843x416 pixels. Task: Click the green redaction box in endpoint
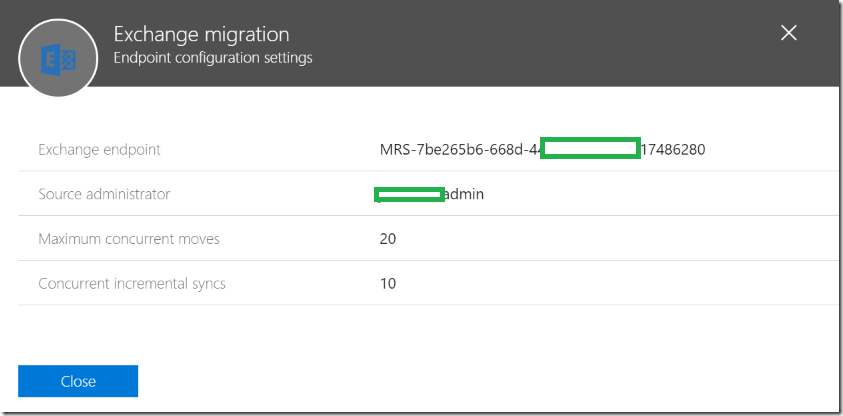pyautogui.click(x=590, y=148)
